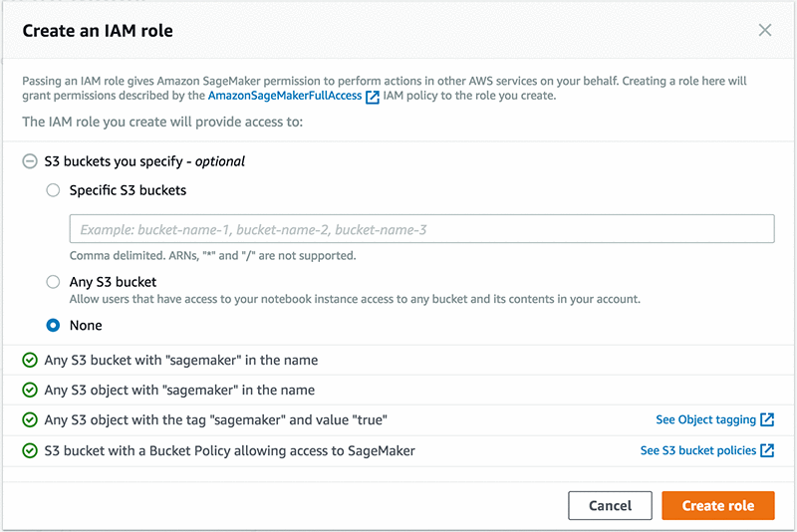Select the Any S3 bucket radio option
This screenshot has width=797, height=532.
click(54, 283)
